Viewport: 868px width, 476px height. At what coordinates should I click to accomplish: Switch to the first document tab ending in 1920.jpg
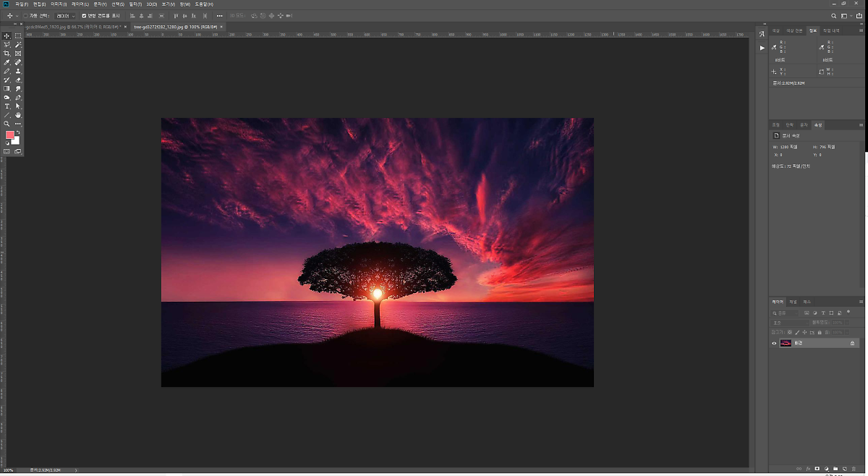pos(72,27)
